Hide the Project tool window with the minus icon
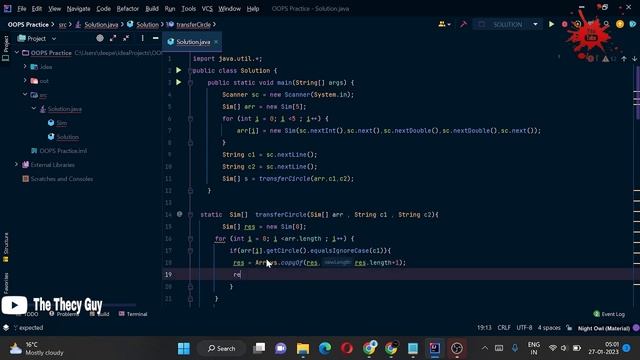The width and height of the screenshot is (640, 360). (156, 38)
